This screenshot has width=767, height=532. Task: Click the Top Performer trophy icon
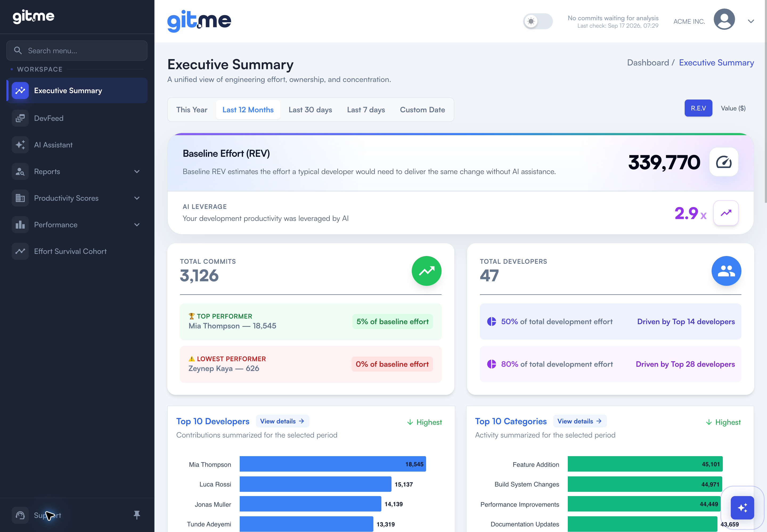192,316
